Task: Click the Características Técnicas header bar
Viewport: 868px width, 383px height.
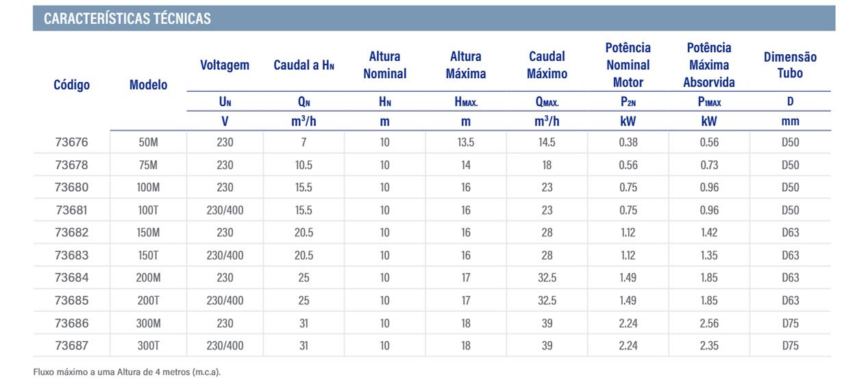Action: click(x=434, y=18)
